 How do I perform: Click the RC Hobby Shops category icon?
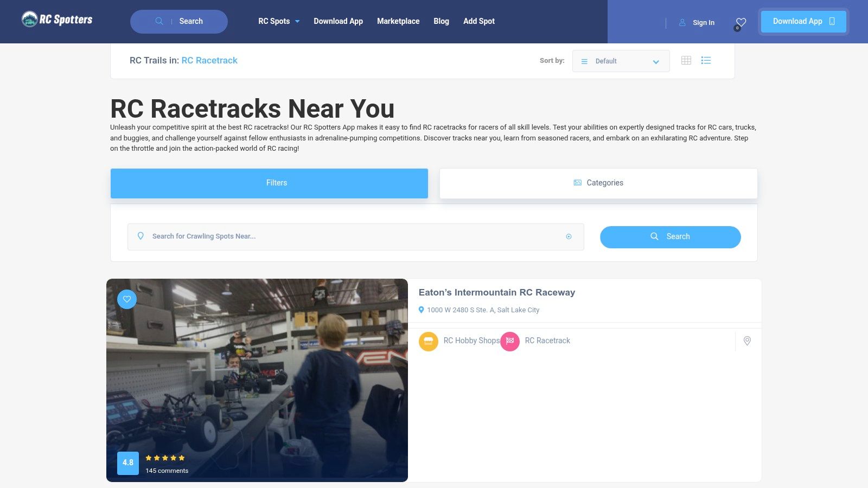pyautogui.click(x=429, y=341)
